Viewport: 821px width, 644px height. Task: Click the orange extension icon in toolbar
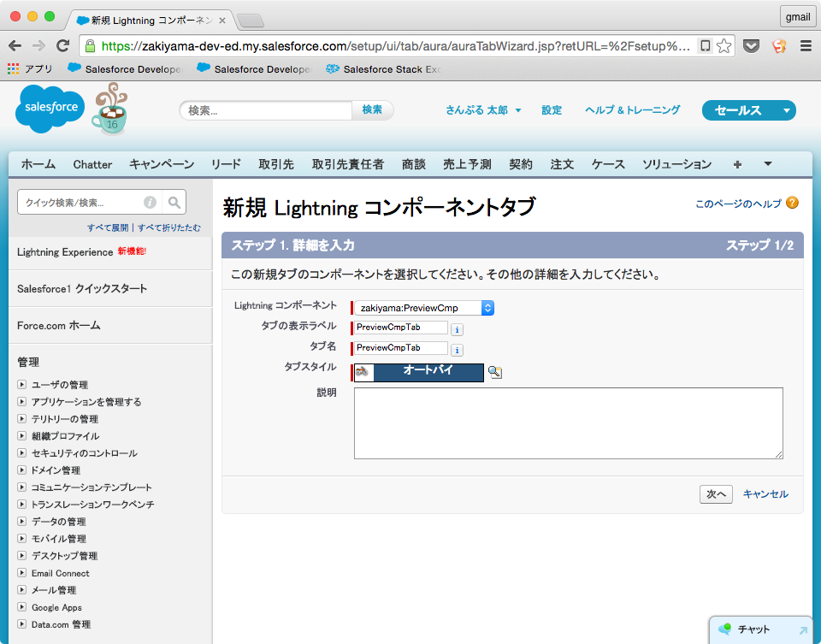click(x=779, y=46)
